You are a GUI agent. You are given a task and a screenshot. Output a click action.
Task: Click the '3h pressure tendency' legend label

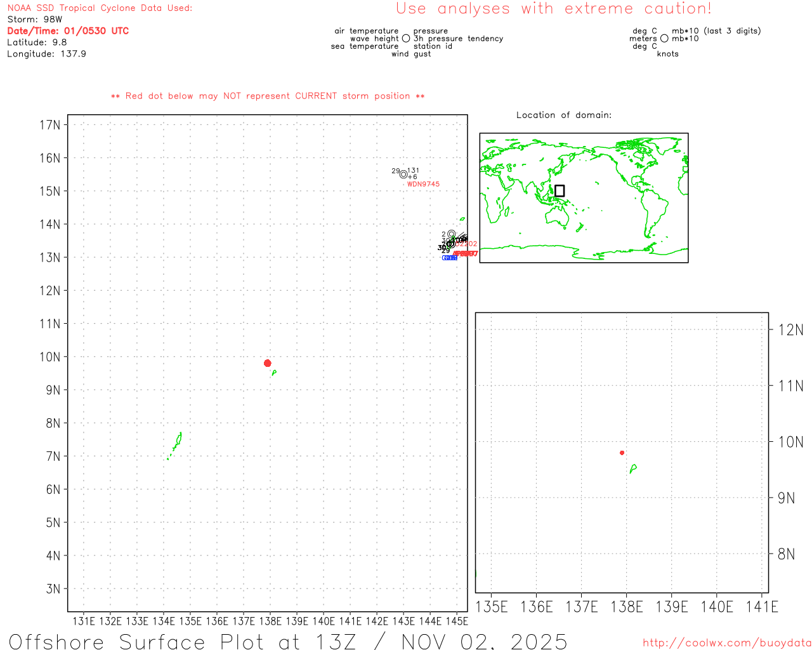tap(458, 39)
